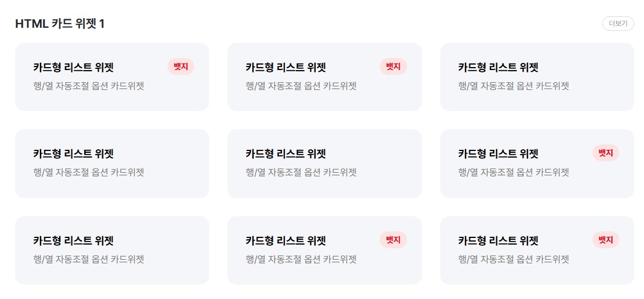
Task: Click the bottom-left card's 행/열 자동조절 description
Action: (88, 260)
